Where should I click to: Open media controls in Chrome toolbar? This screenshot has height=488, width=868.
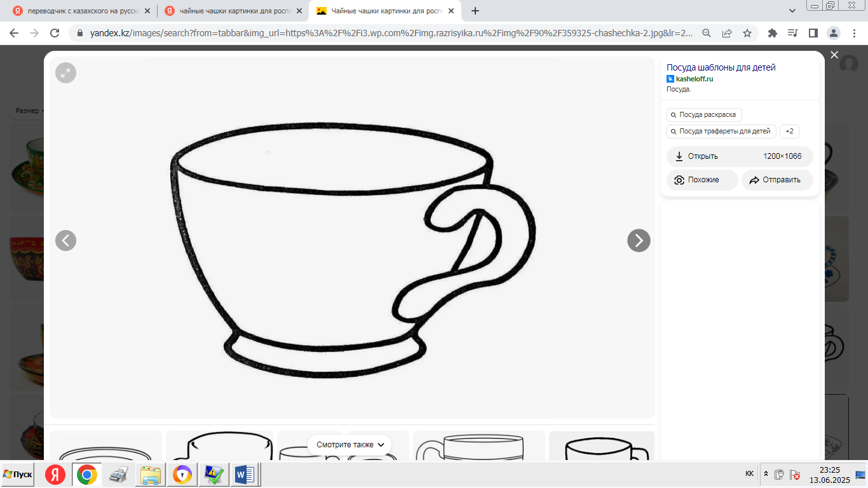point(792,33)
